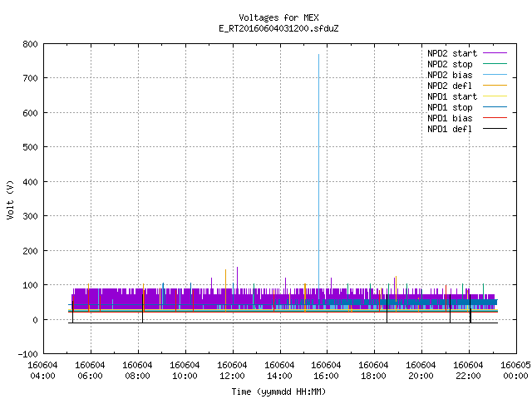Click the green NPD2 stop line sample
Image resolution: width=532 pixels, height=399 pixels.
tap(495, 64)
